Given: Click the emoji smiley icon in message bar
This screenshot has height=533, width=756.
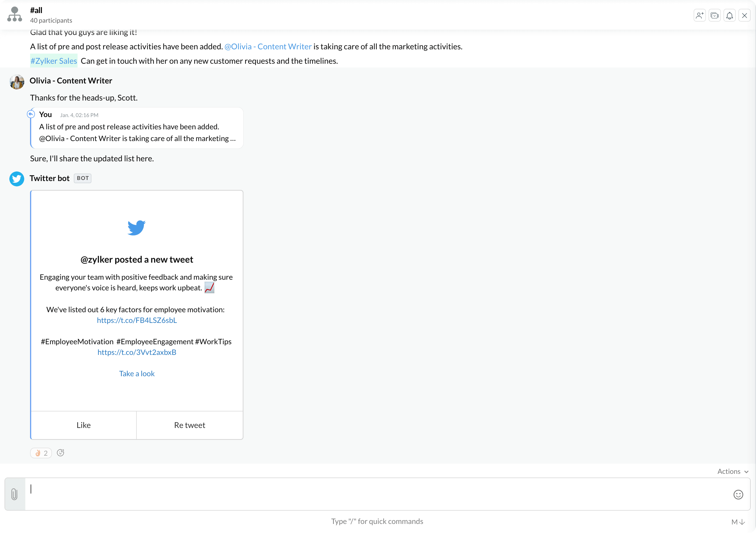Looking at the screenshot, I should 738,494.
